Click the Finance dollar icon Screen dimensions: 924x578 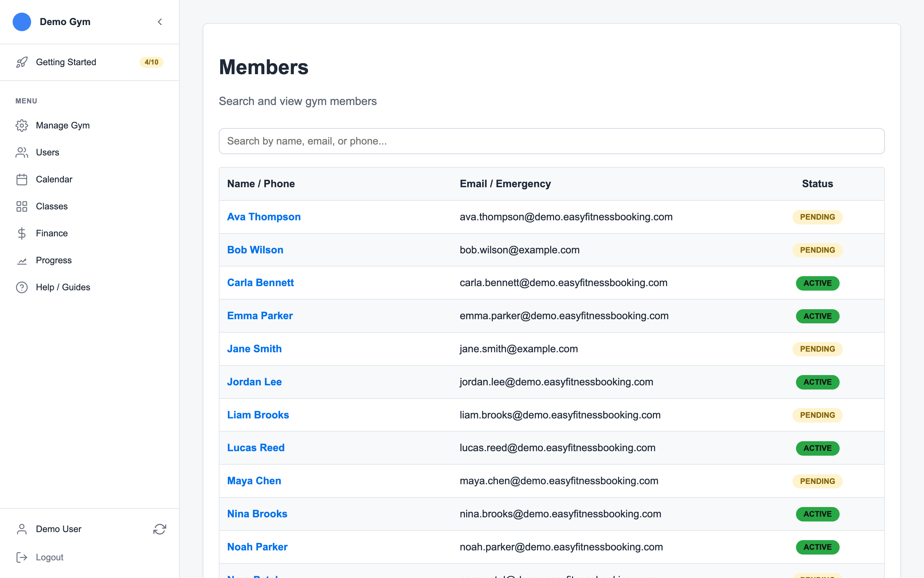[x=22, y=233]
